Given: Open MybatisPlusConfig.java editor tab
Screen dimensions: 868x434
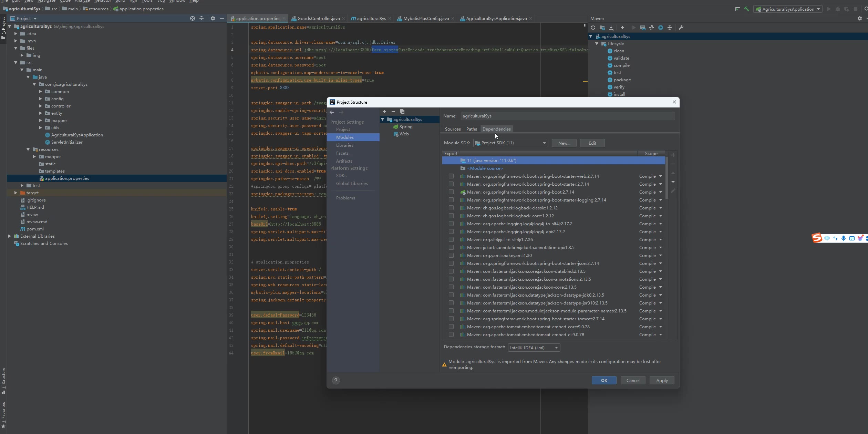Looking at the screenshot, I should [426, 19].
